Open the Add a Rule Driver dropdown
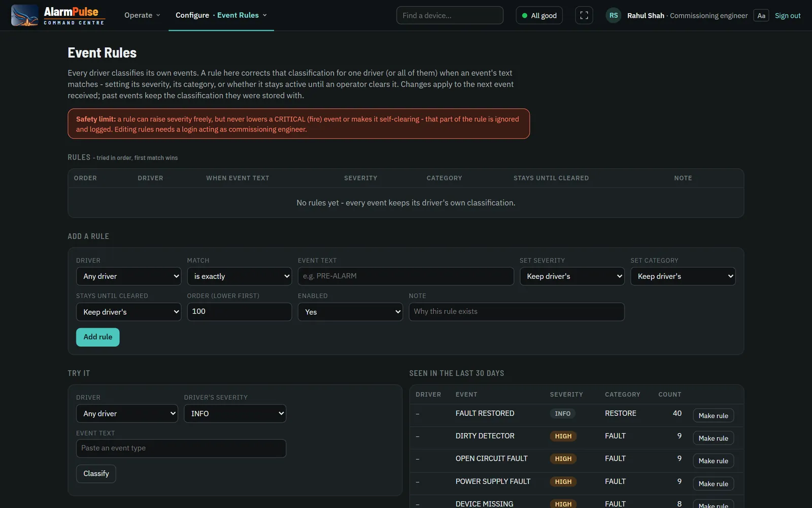Image resolution: width=812 pixels, height=508 pixels. pos(128,276)
